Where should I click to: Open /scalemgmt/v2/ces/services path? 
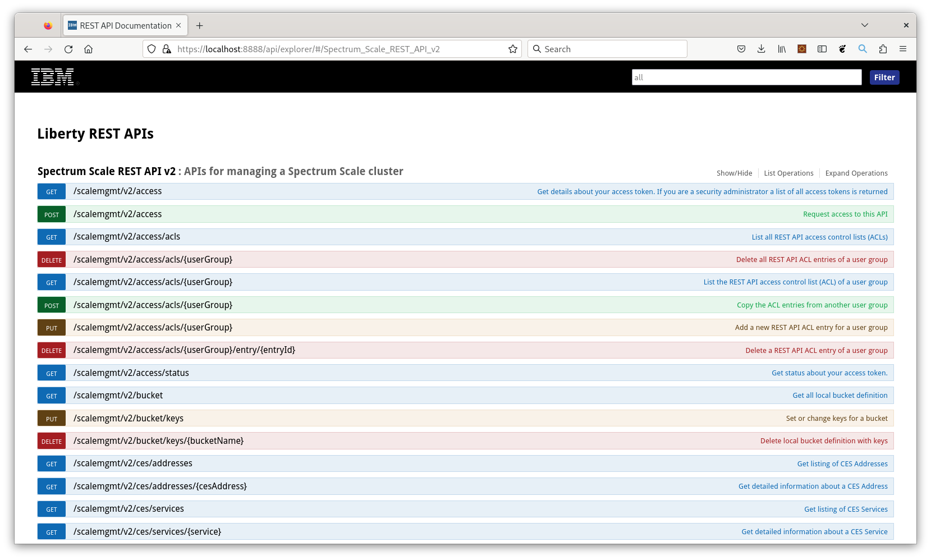(x=129, y=509)
